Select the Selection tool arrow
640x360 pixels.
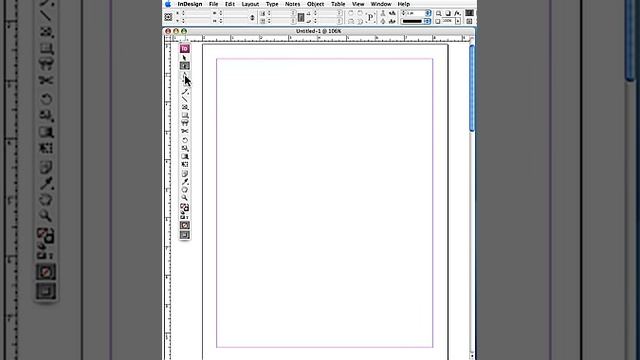(184, 58)
